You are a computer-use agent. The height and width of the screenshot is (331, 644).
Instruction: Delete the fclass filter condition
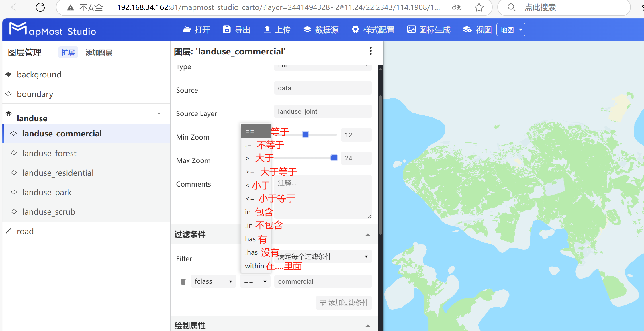tap(183, 281)
